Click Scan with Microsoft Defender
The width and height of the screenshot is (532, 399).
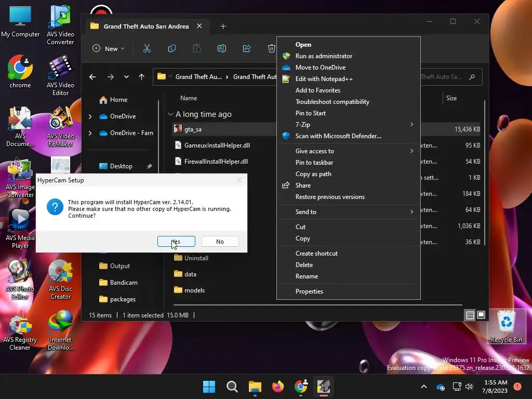pyautogui.click(x=349, y=136)
